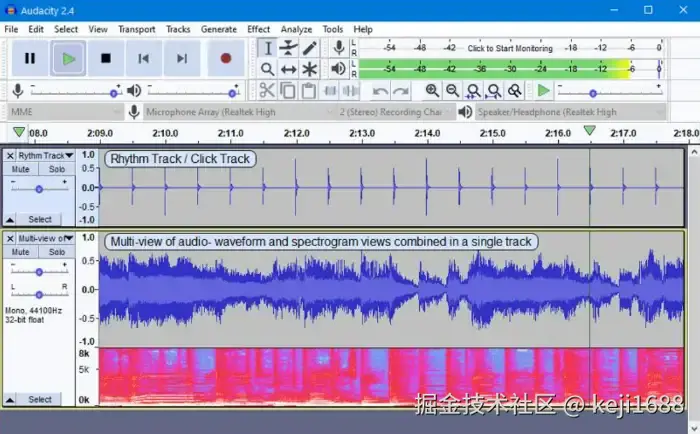The image size is (700, 434).
Task: Click the recording volume slider
Action: tap(75, 92)
